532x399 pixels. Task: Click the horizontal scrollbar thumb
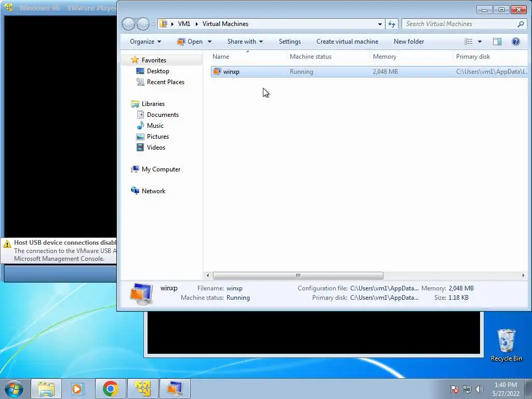(x=298, y=275)
